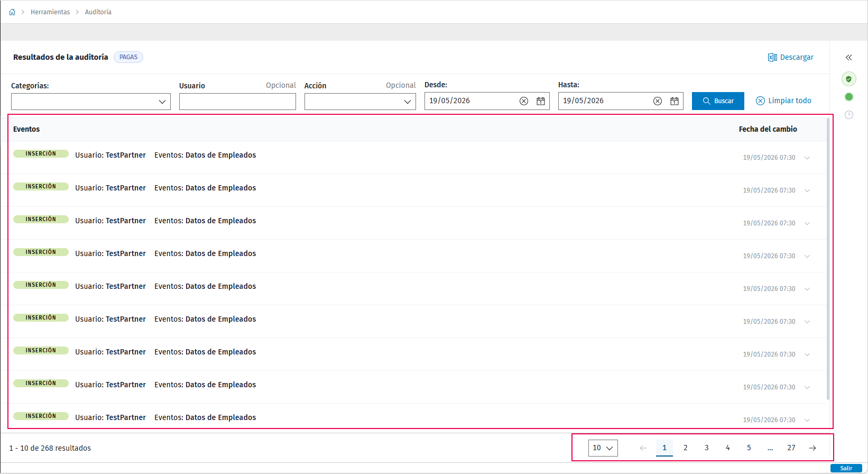Click the Excel Descargar icon
Image resolution: width=868 pixels, height=474 pixels.
(772, 57)
